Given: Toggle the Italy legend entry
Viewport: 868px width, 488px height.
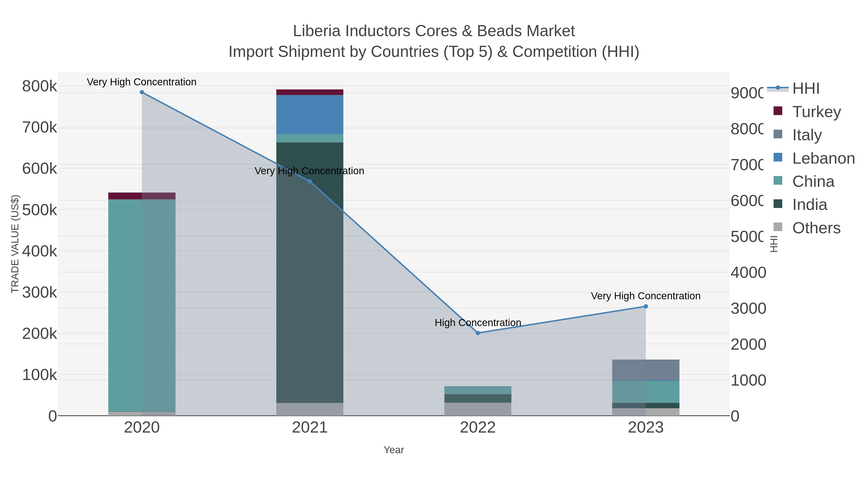Looking at the screenshot, I should coord(797,135).
